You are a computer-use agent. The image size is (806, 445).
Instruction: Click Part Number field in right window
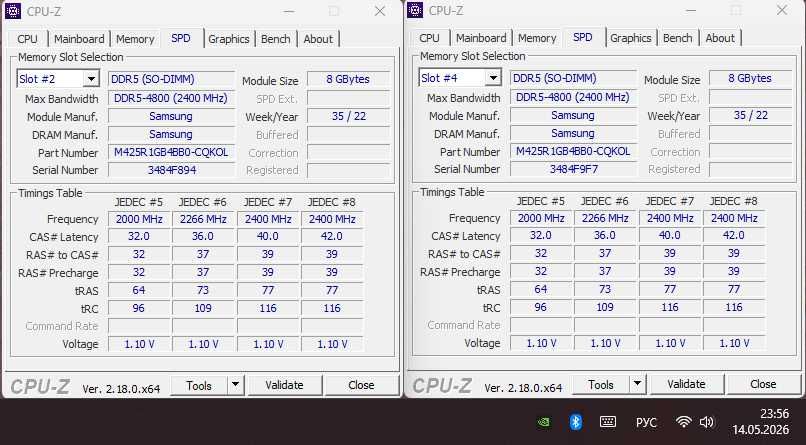pos(574,151)
